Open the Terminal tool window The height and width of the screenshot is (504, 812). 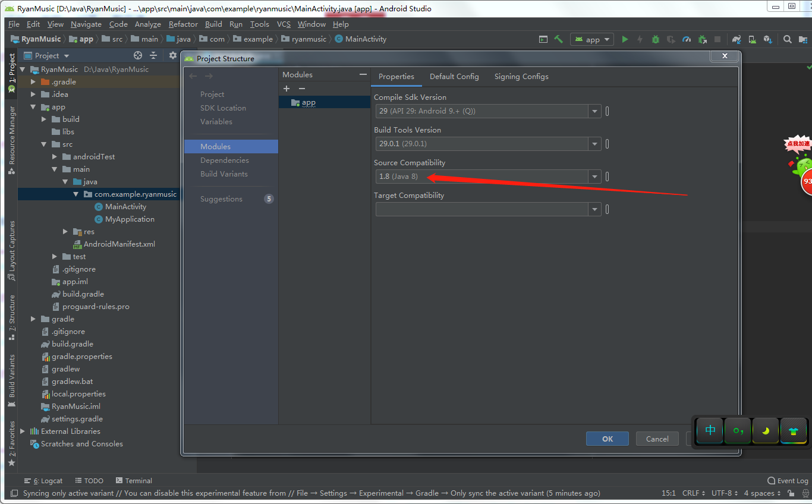(x=134, y=481)
